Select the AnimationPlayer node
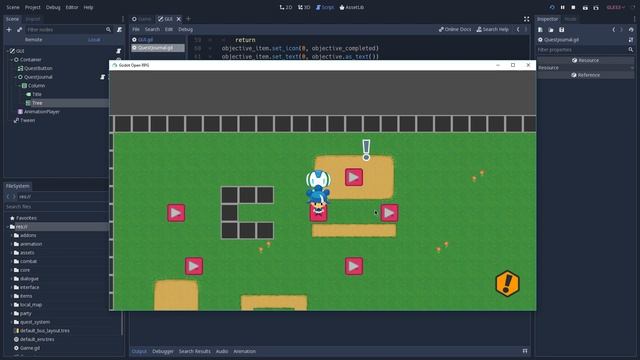The width and height of the screenshot is (640, 360). pyautogui.click(x=42, y=111)
